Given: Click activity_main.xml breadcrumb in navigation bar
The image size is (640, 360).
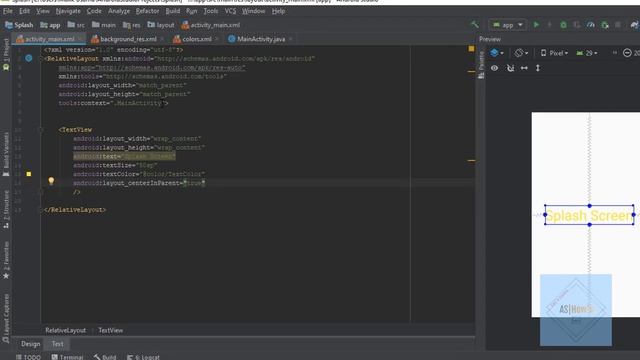Looking at the screenshot, I should [x=211, y=25].
